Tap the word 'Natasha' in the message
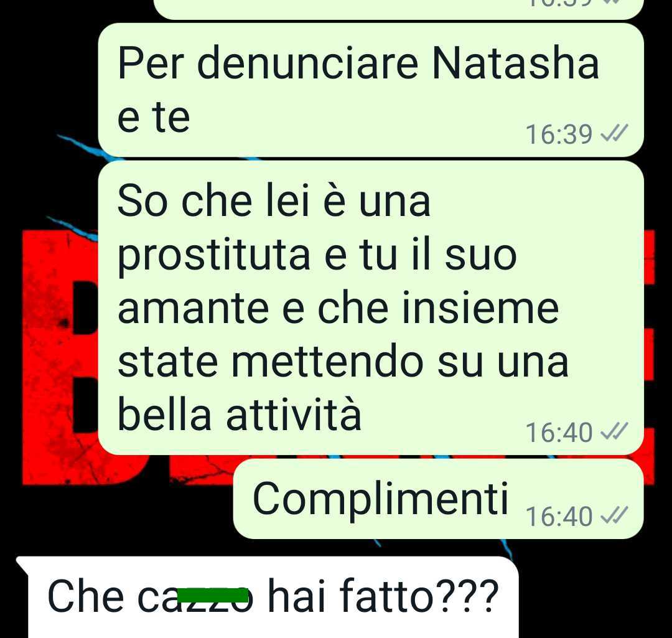Screen dimensions: 672x638 point(515,63)
